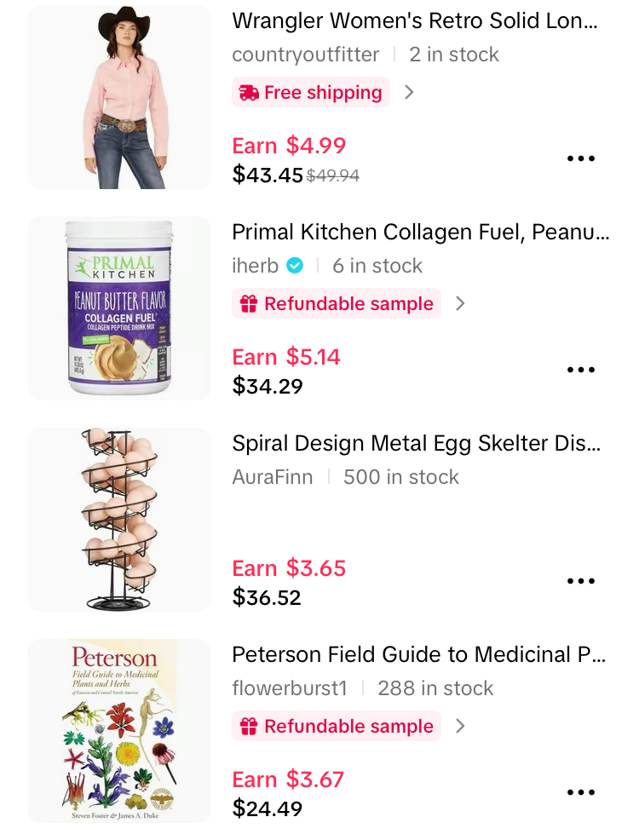This screenshot has height=840, width=639.
Task: Click gift icon on Primal Kitchen sample
Action: click(x=249, y=304)
